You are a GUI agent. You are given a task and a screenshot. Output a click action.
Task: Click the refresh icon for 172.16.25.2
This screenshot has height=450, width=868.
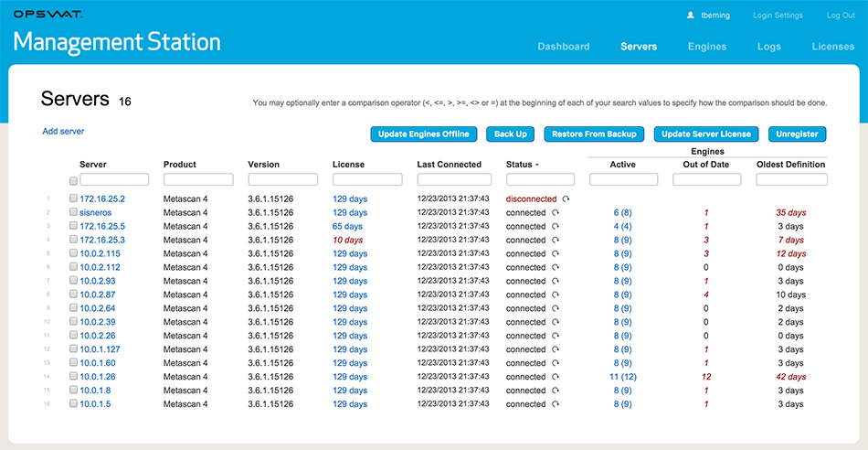coord(566,199)
